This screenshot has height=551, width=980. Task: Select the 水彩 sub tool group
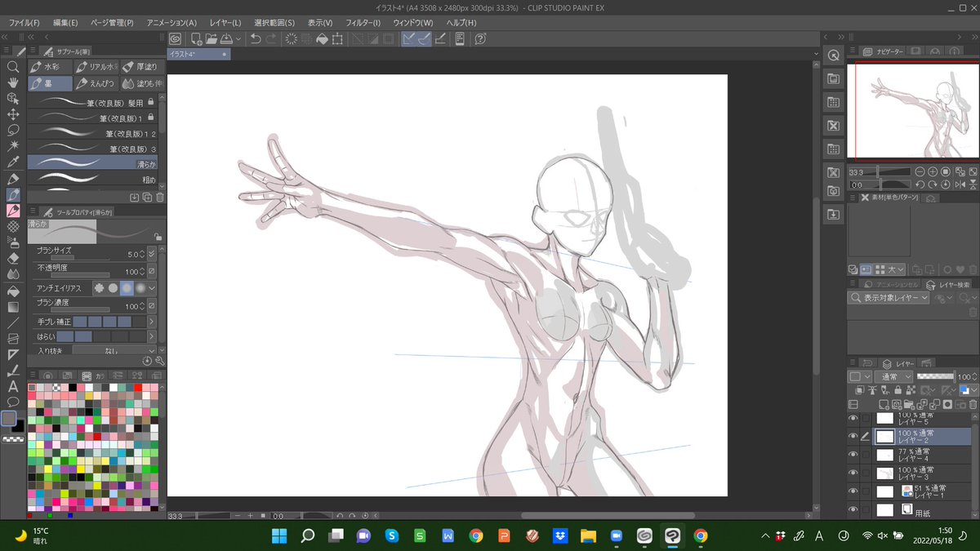50,67
